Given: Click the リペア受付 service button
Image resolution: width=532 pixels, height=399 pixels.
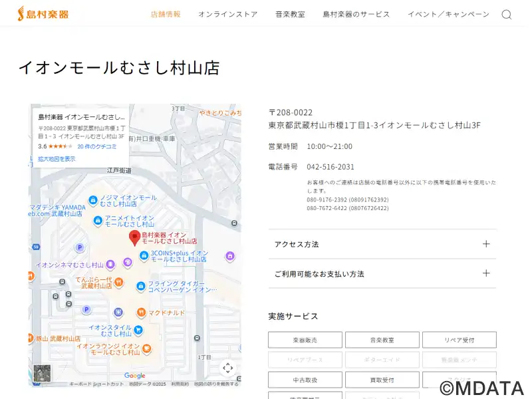Looking at the screenshot, I should (x=459, y=340).
